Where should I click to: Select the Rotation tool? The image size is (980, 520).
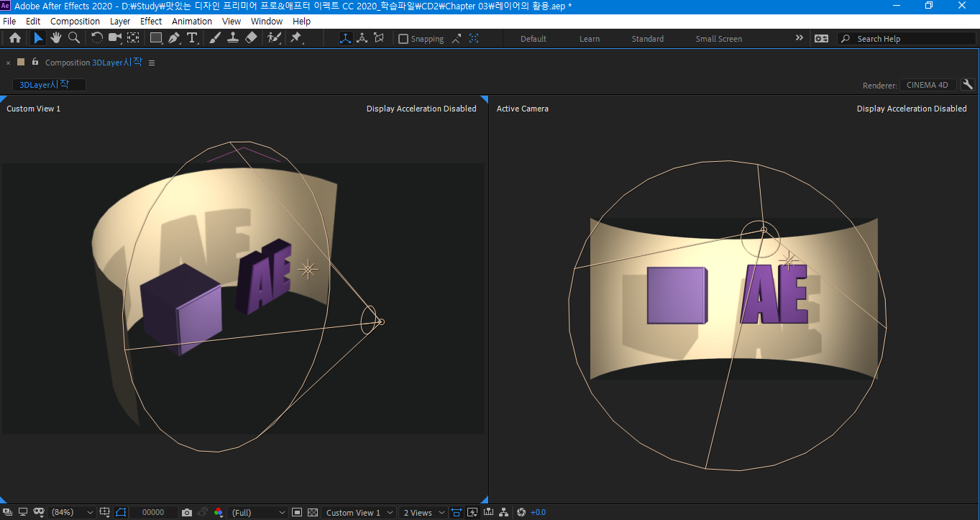point(97,38)
